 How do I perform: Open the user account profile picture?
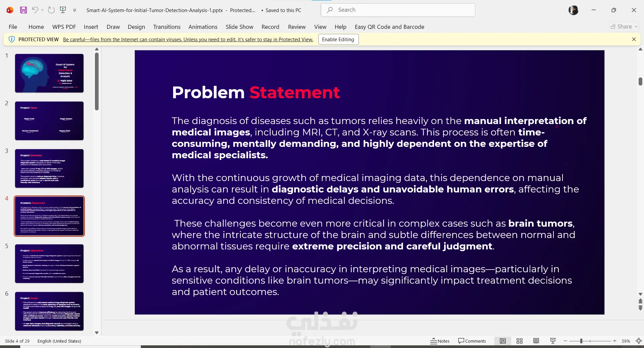coord(573,10)
